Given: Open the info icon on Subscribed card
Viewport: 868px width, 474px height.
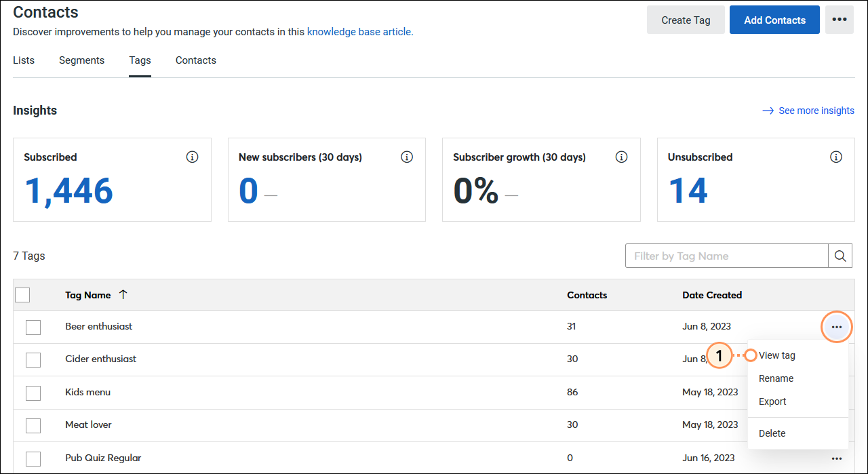Looking at the screenshot, I should pos(193,157).
